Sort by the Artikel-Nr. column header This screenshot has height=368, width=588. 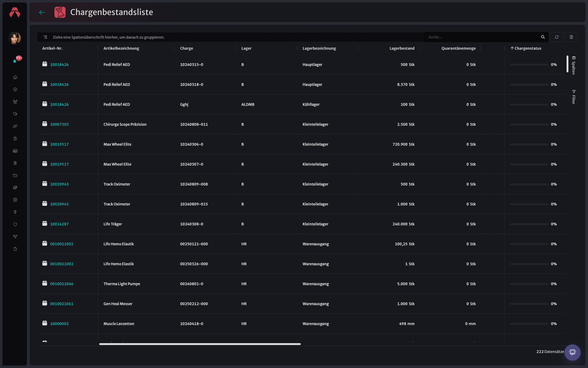tap(52, 48)
